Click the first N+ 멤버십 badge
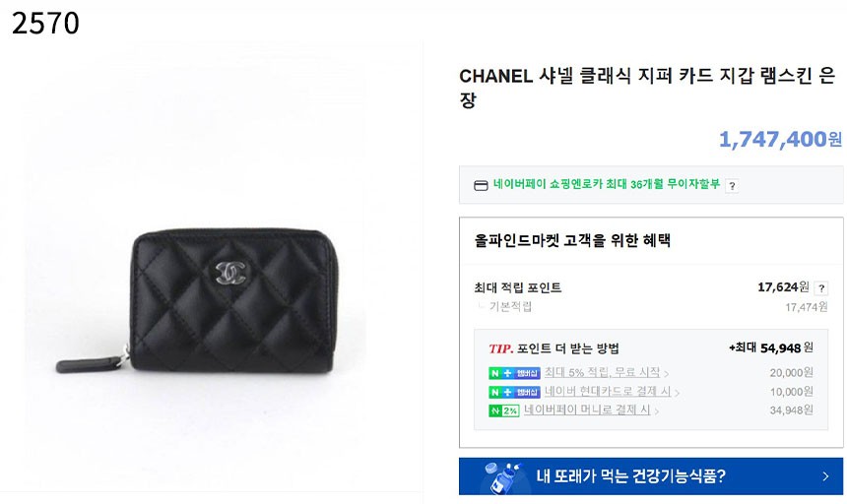847x504 pixels. (x=514, y=373)
